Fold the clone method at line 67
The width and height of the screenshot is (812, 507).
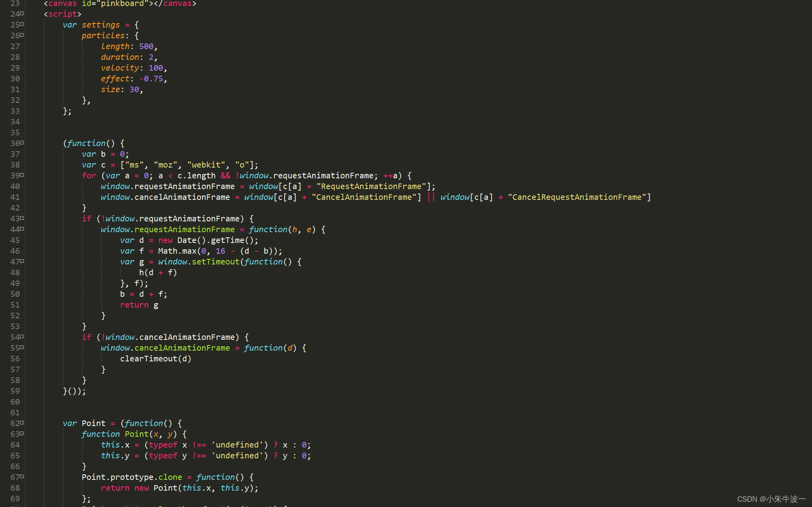point(22,477)
